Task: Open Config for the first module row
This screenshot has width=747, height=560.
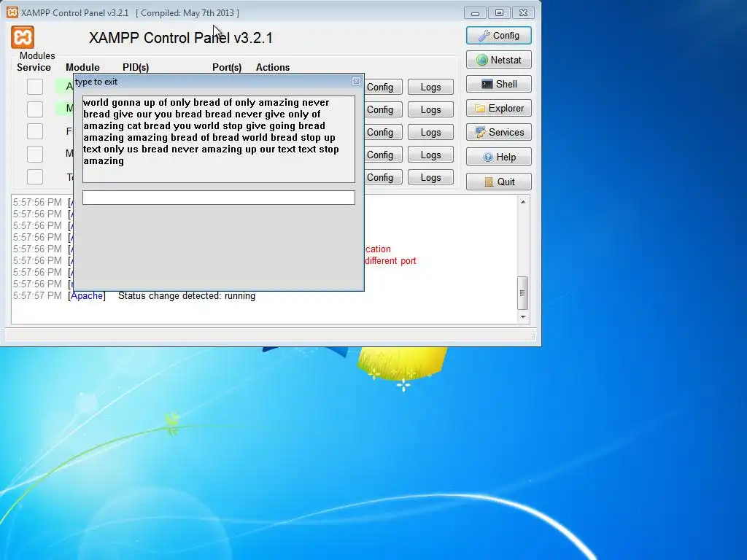Action: pyautogui.click(x=383, y=87)
